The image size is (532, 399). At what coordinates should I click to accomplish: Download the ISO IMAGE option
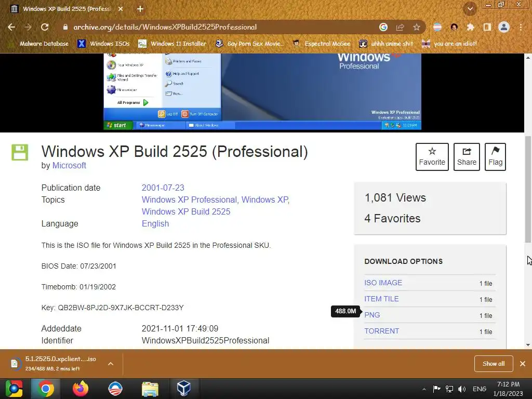click(x=383, y=283)
